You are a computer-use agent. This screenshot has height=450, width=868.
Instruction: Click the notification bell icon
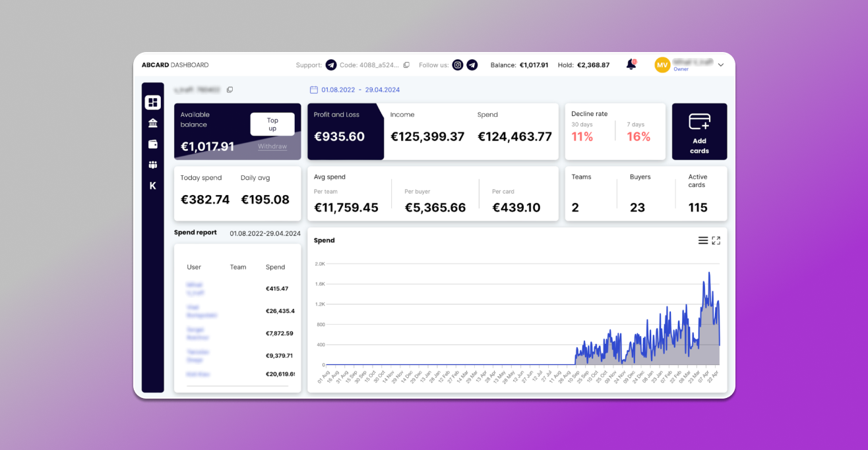[x=630, y=64]
